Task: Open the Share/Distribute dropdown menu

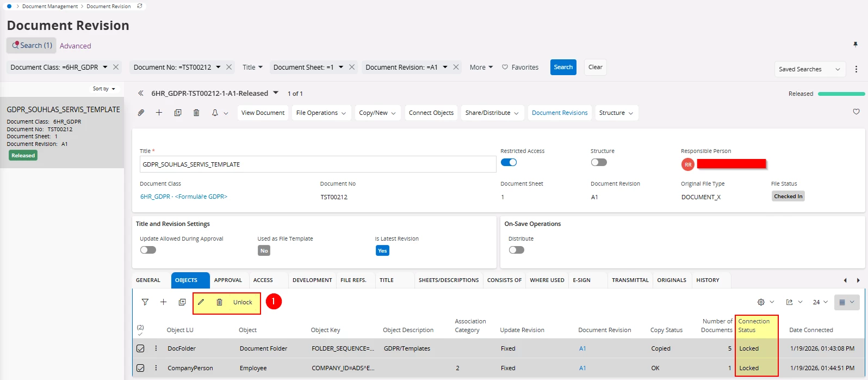Action: pos(492,113)
